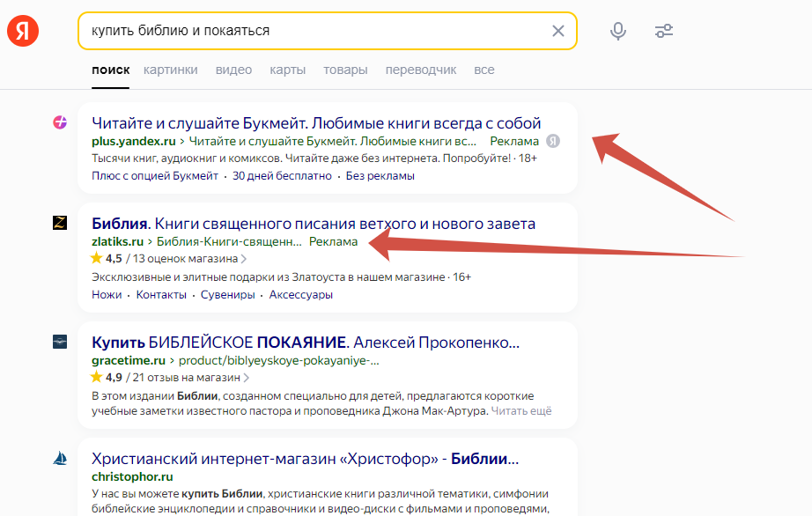812x516 pixels.
Task: Stay on the 'поиск' tab
Action: click(110, 70)
